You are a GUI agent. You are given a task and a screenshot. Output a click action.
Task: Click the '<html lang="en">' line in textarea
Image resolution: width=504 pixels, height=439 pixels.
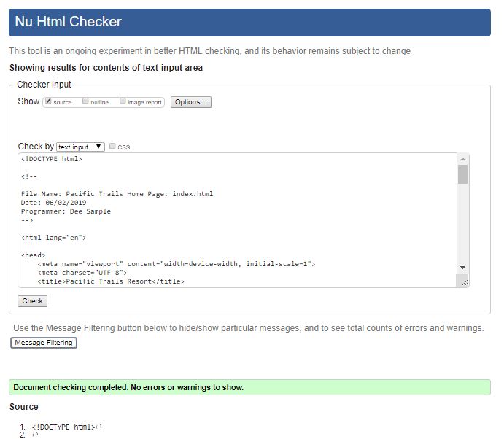54,238
